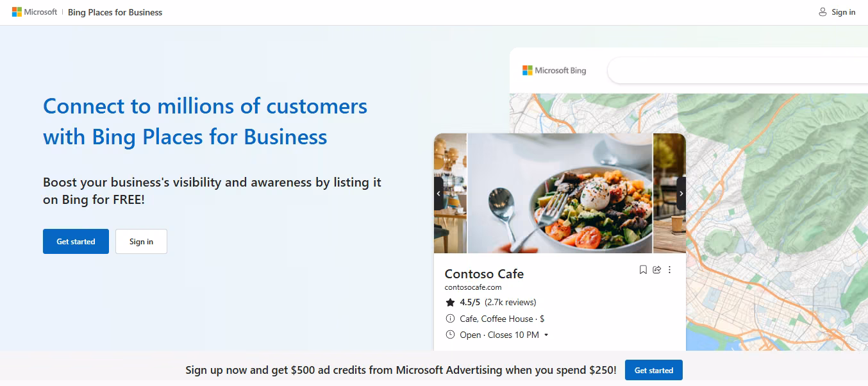Click the salad bowl photo
The image size is (868, 386).
click(560, 194)
